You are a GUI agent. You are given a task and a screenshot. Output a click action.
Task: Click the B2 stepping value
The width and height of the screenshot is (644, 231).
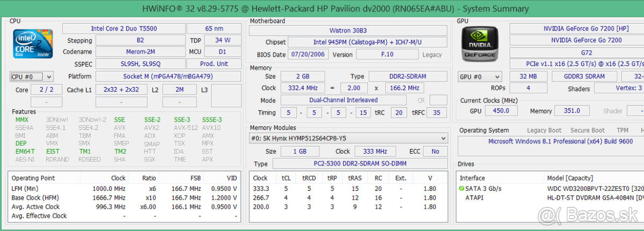(x=140, y=40)
